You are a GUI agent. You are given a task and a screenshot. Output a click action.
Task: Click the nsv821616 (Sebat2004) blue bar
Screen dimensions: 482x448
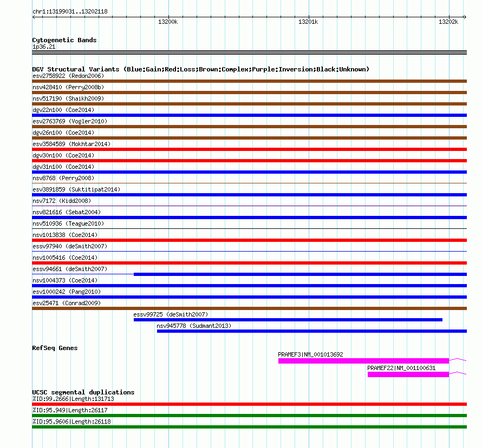(x=249, y=218)
